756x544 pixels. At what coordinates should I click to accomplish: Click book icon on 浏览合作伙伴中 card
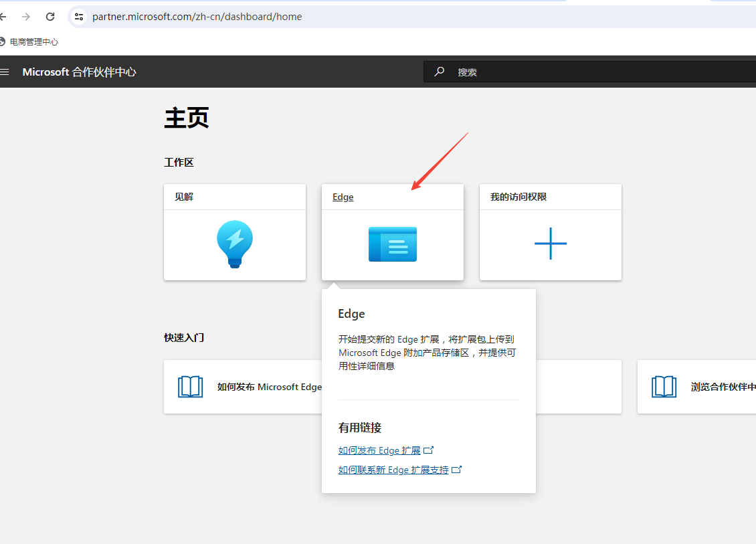click(x=664, y=387)
